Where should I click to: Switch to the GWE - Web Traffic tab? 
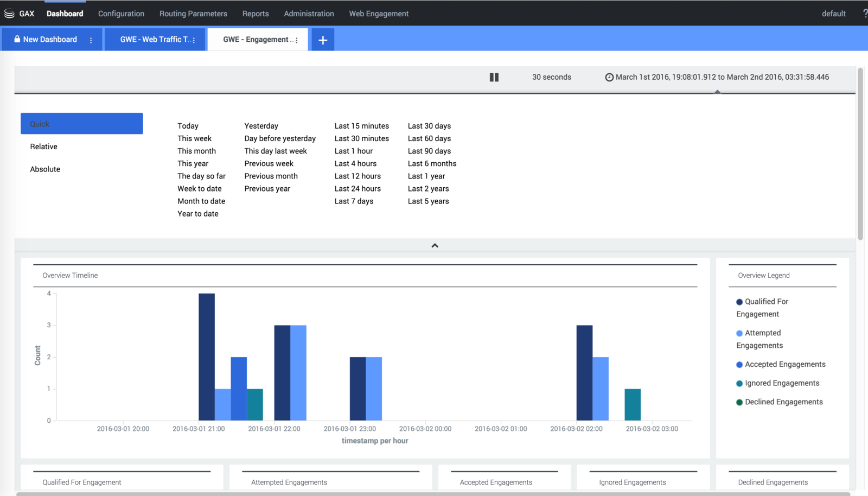(154, 40)
